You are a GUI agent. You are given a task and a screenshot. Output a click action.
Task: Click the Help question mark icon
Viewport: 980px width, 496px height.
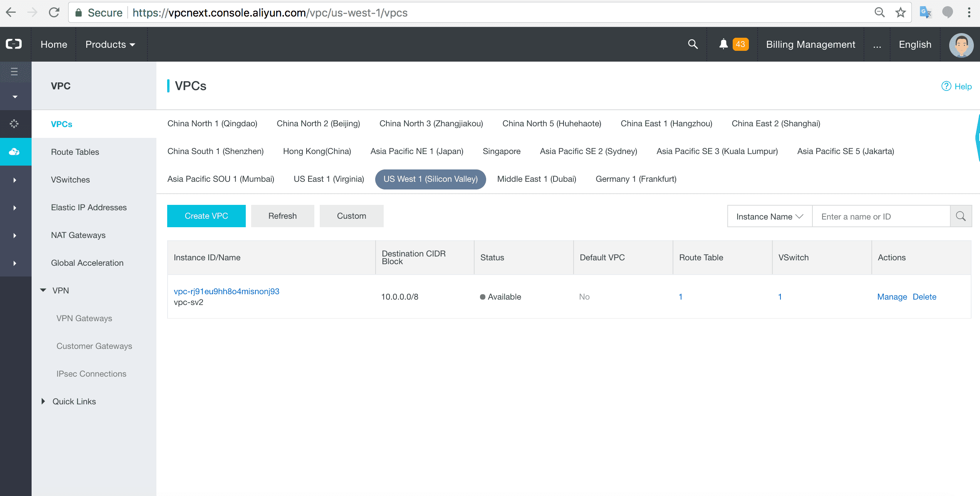946,86
